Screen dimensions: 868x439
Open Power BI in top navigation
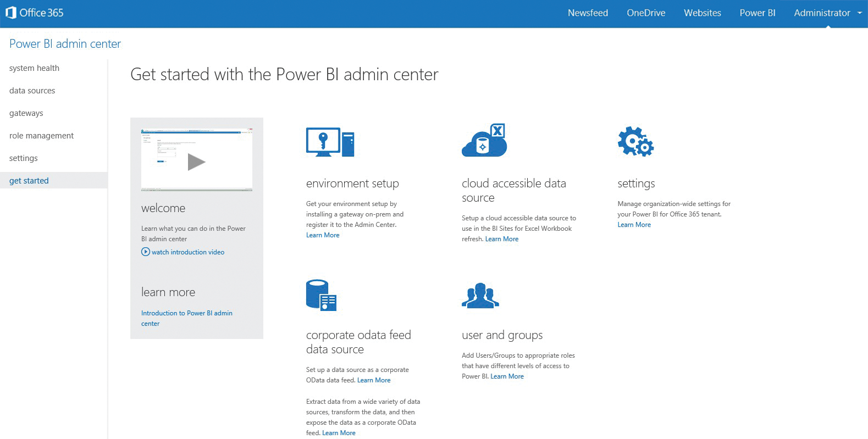point(758,13)
